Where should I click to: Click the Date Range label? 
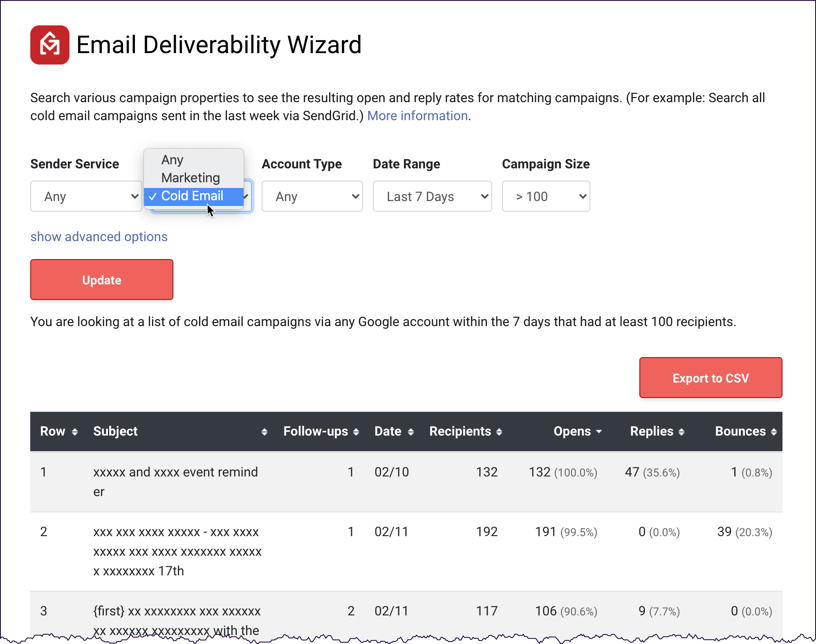click(x=406, y=164)
